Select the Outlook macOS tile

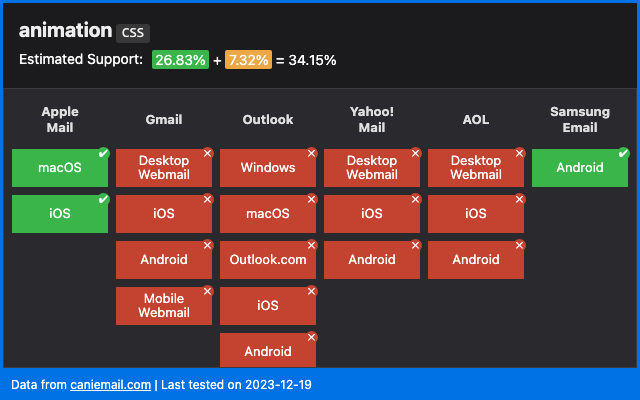click(268, 214)
